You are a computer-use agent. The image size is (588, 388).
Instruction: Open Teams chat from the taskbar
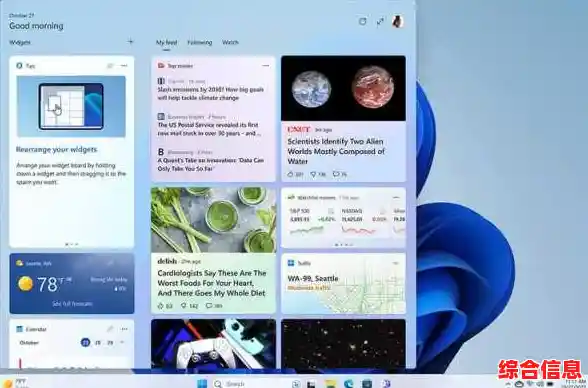(386, 384)
